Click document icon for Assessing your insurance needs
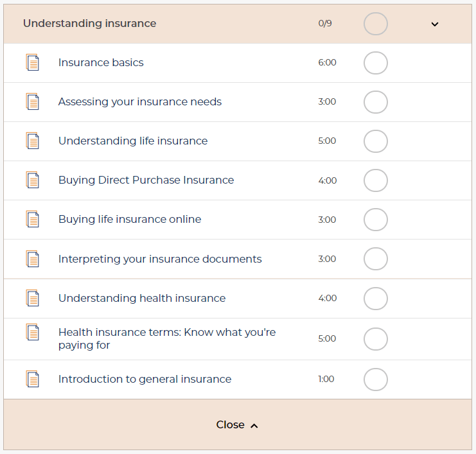Screen dimensions: 476x454 (x=33, y=102)
